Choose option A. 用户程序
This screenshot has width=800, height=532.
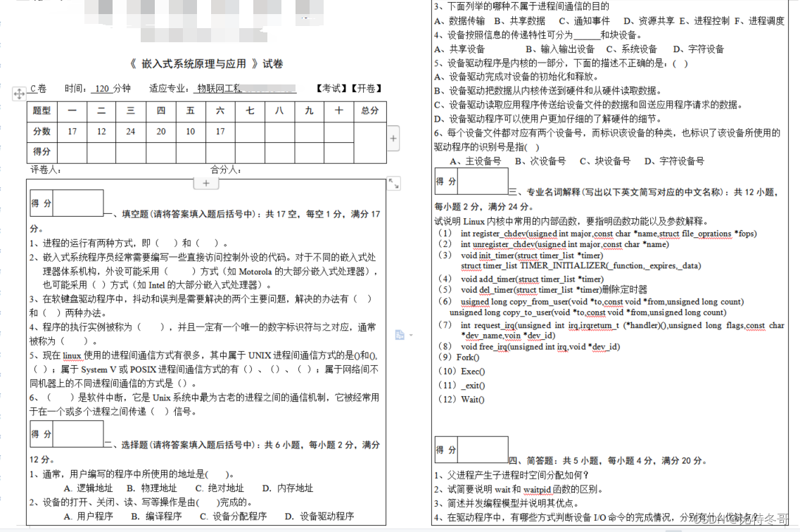click(88, 517)
